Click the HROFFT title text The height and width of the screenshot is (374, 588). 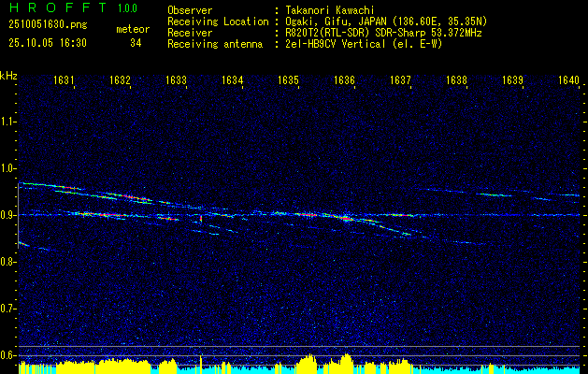coord(59,7)
